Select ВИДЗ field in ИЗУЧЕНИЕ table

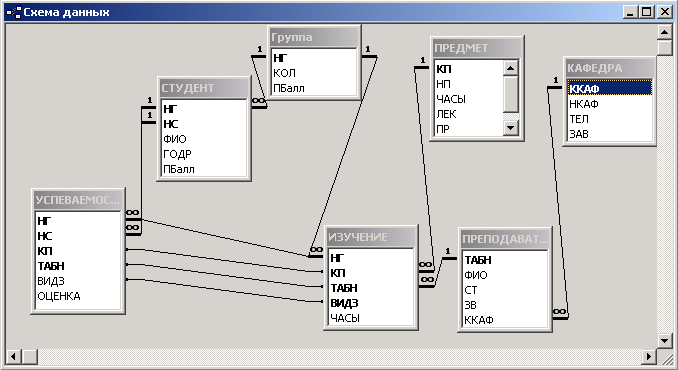coord(371,303)
